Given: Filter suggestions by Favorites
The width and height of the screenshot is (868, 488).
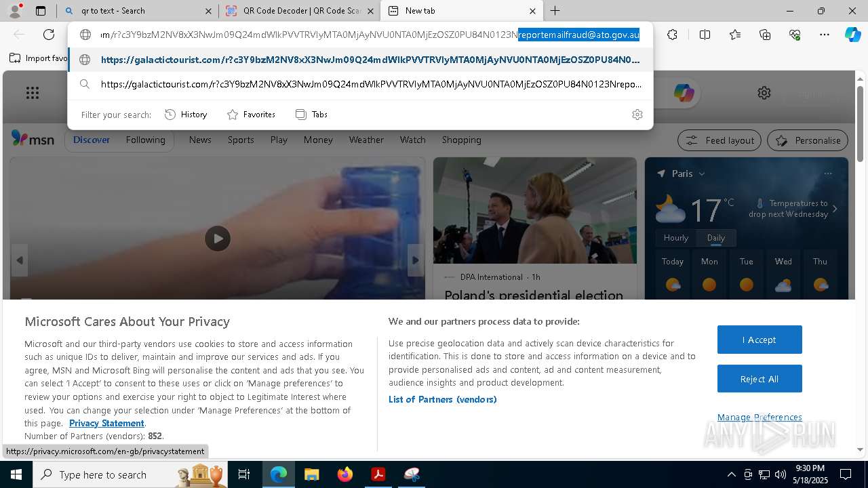Looking at the screenshot, I should point(251,115).
